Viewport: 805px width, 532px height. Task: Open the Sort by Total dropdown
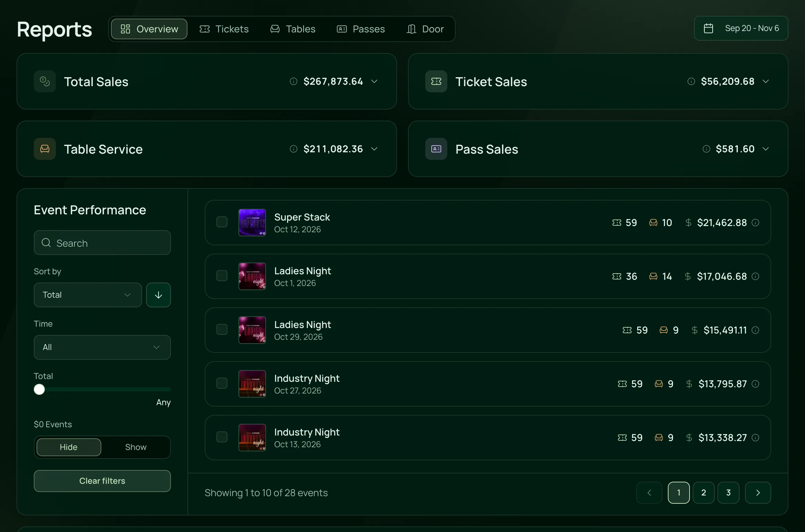[x=88, y=295]
